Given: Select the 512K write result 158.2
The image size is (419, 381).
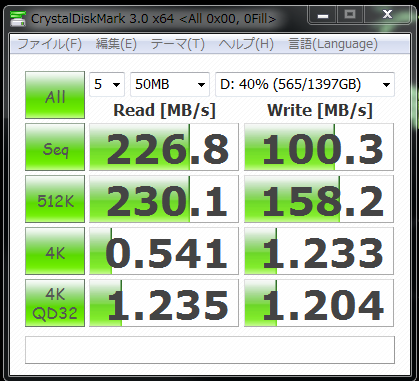Looking at the screenshot, I should pos(319,199).
